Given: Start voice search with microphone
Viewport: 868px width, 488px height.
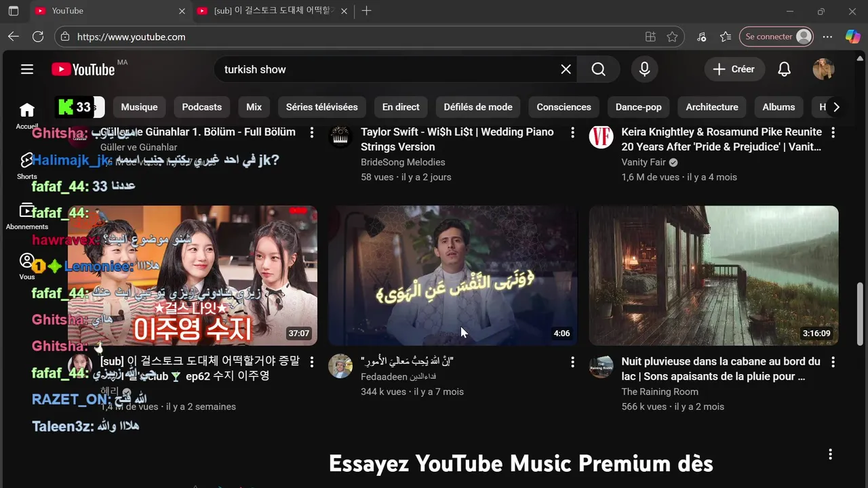Looking at the screenshot, I should click(644, 69).
